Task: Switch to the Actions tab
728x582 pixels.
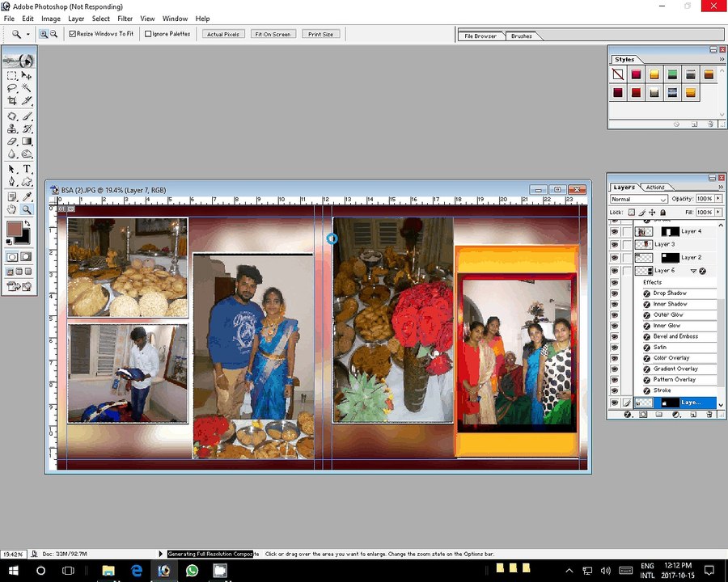Action: click(x=655, y=187)
